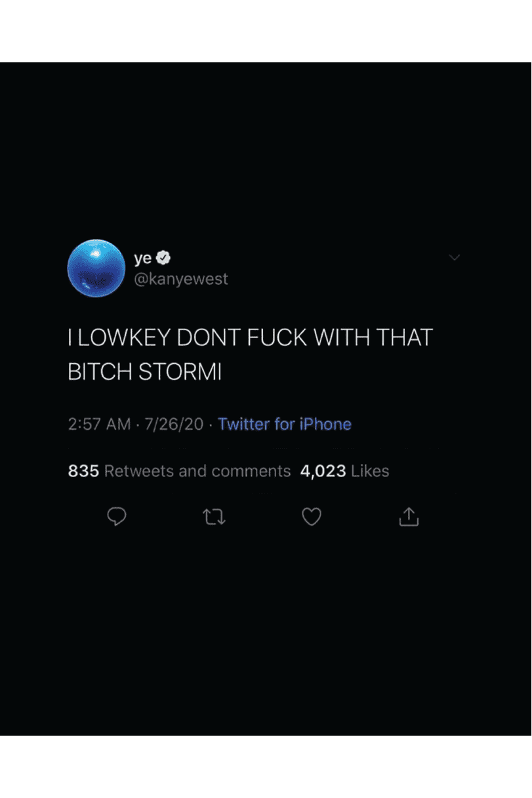Image resolution: width=532 pixels, height=798 pixels.
Task: Show who liked via Likes label
Action: tap(370, 471)
